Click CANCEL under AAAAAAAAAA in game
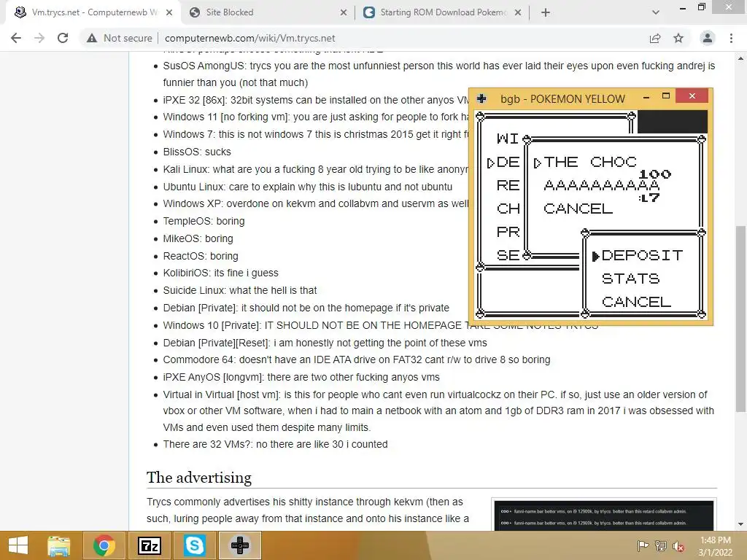Viewport: 747px width, 560px height. (578, 209)
